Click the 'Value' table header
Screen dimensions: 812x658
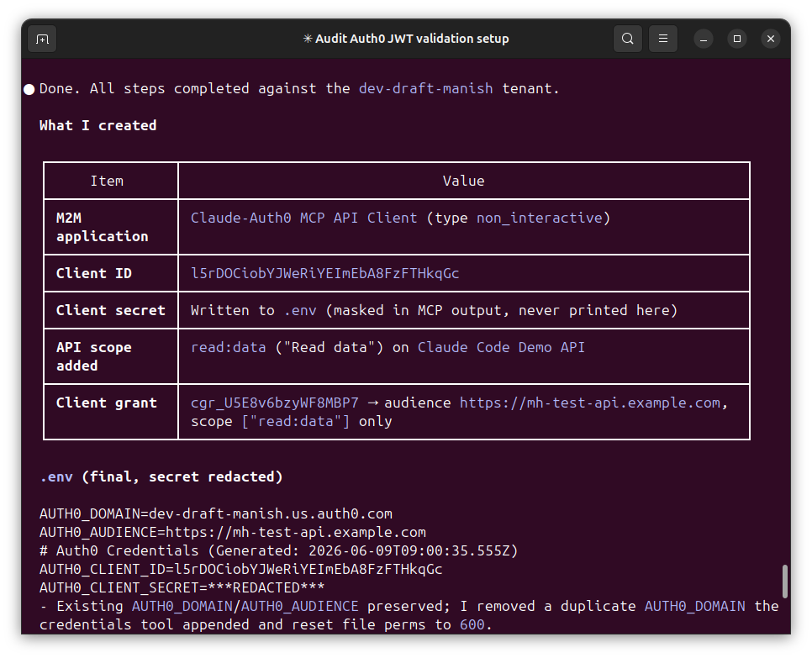463,181
